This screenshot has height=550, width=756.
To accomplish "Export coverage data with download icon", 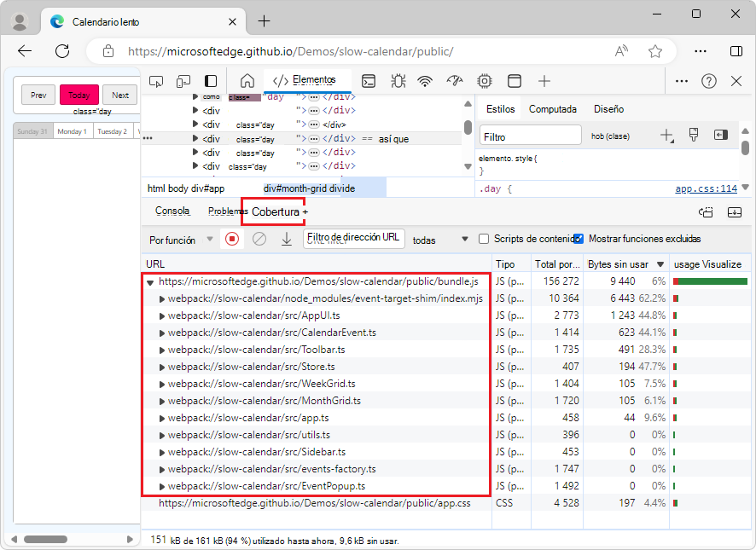I will tap(287, 240).
